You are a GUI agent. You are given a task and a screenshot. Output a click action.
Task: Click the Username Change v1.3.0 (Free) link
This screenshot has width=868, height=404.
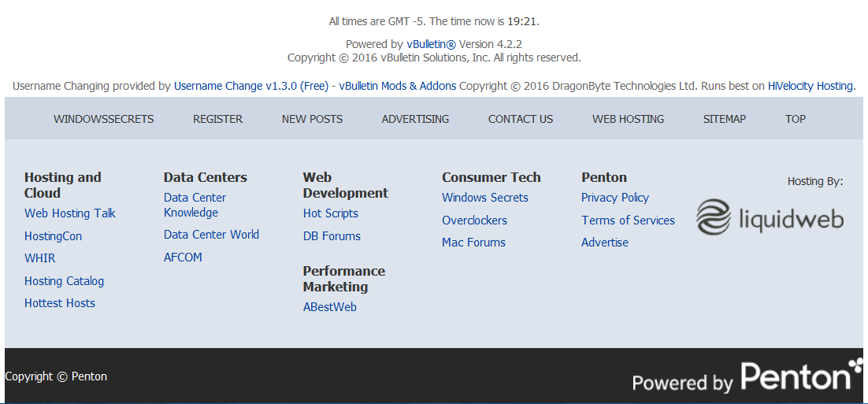pyautogui.click(x=250, y=86)
